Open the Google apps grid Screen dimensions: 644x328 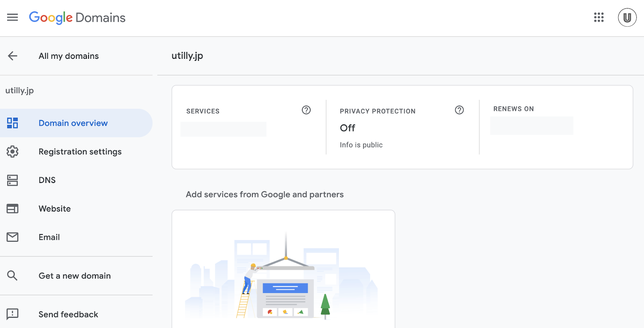tap(599, 17)
